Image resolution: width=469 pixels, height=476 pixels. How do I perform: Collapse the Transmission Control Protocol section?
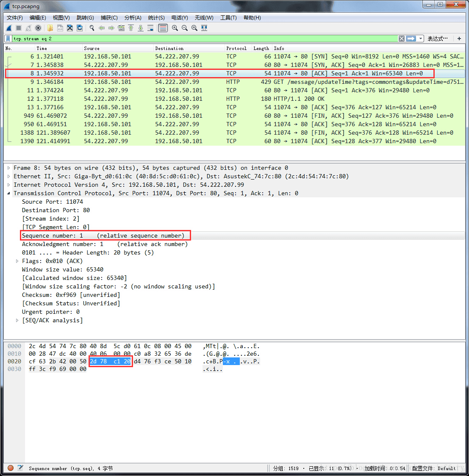(x=9, y=194)
